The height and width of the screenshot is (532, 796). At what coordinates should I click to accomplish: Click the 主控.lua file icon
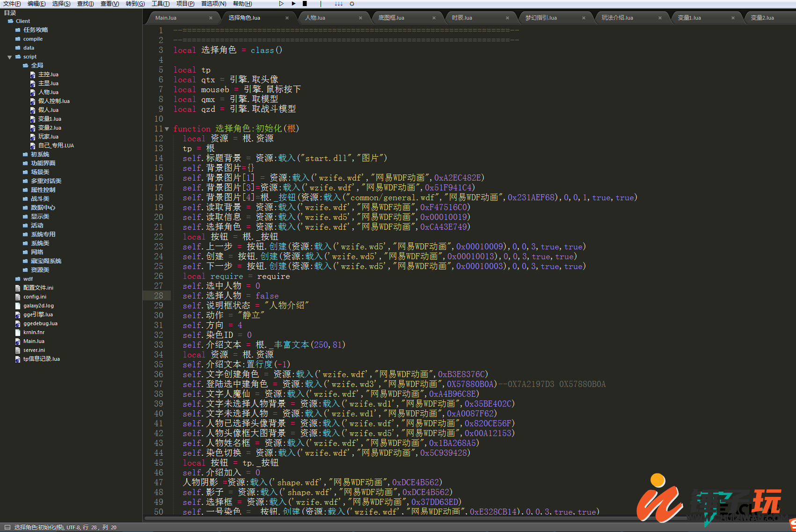pyautogui.click(x=33, y=74)
